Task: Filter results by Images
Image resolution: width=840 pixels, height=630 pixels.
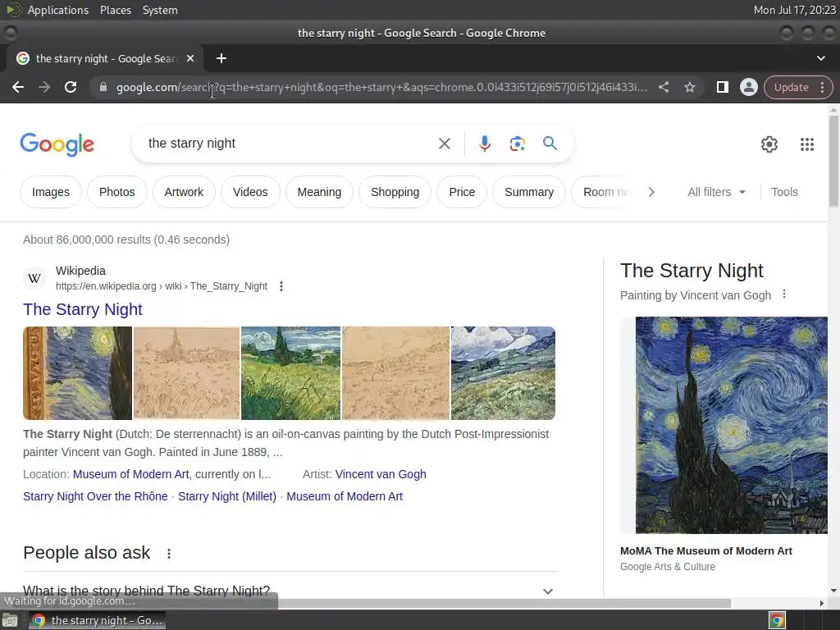Action: point(51,192)
